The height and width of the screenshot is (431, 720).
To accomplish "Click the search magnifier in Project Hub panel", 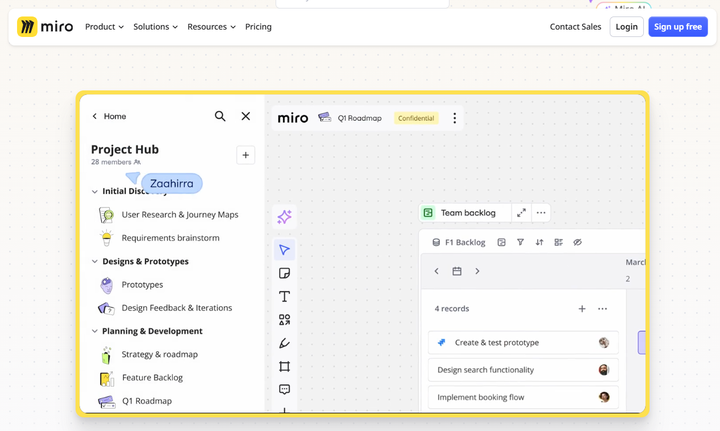I will point(220,116).
